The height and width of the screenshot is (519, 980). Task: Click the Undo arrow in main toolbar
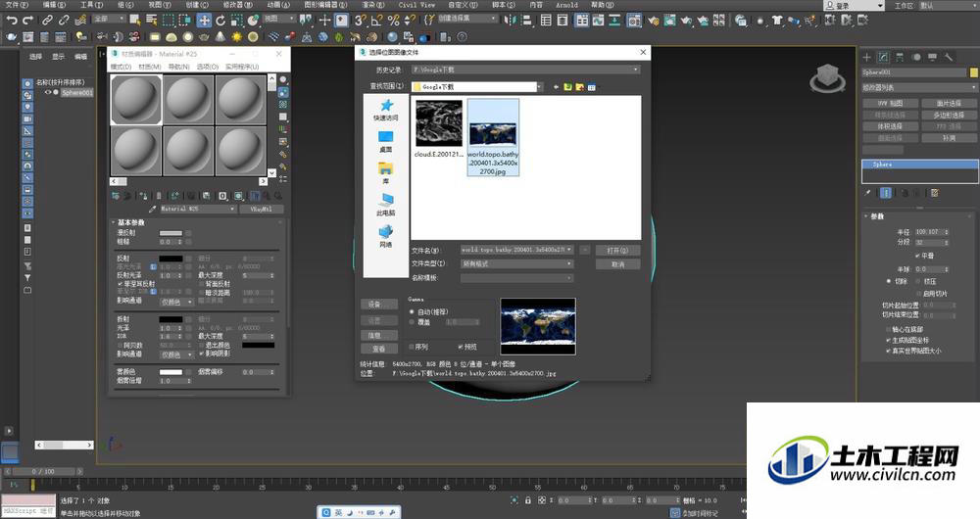11,20
